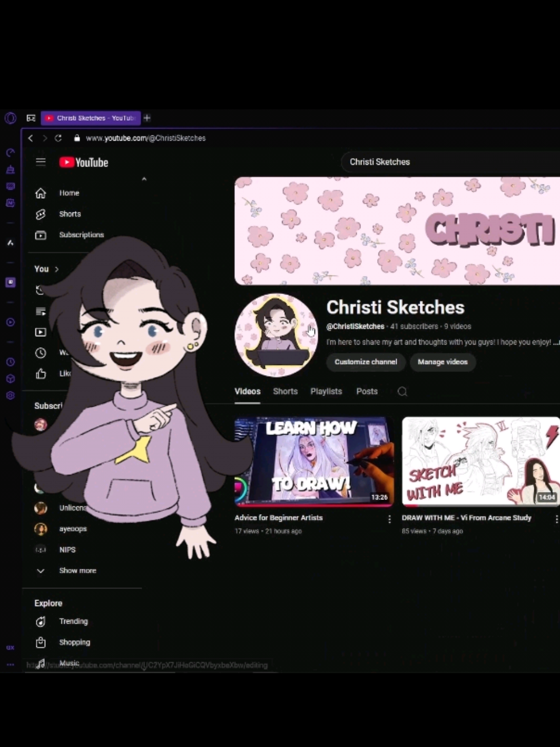Open the first subscription avatar under Subscriptions
Viewport: 560px width, 747px height.
point(41,425)
